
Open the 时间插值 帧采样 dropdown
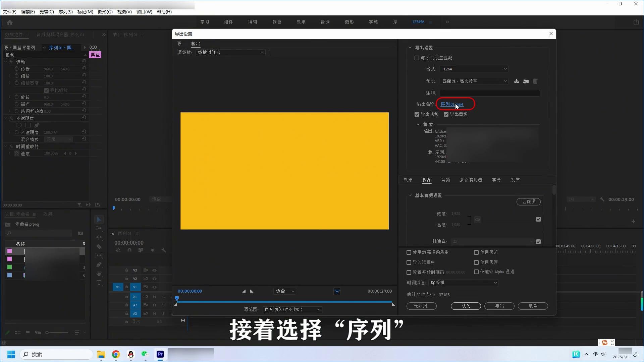(x=463, y=283)
